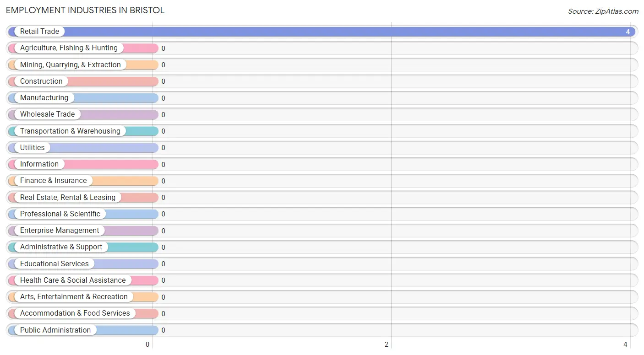
Task: Select the Arts, Entertainment & Recreation label
Action: pos(74,297)
